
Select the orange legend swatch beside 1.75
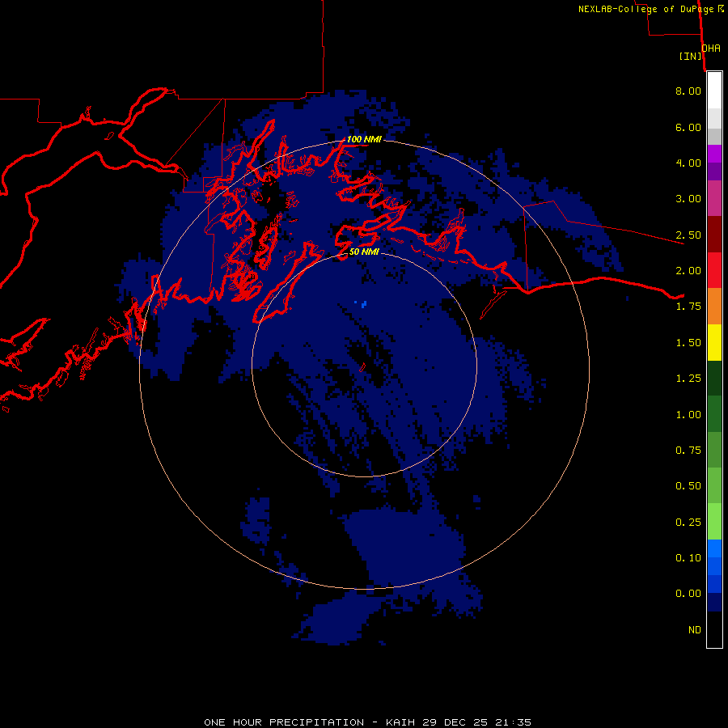tap(714, 306)
